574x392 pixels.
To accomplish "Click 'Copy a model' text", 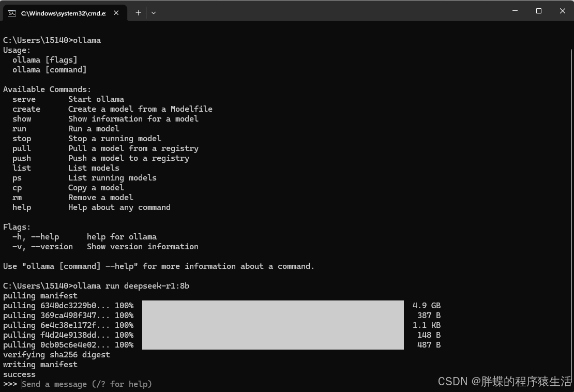I will click(96, 188).
